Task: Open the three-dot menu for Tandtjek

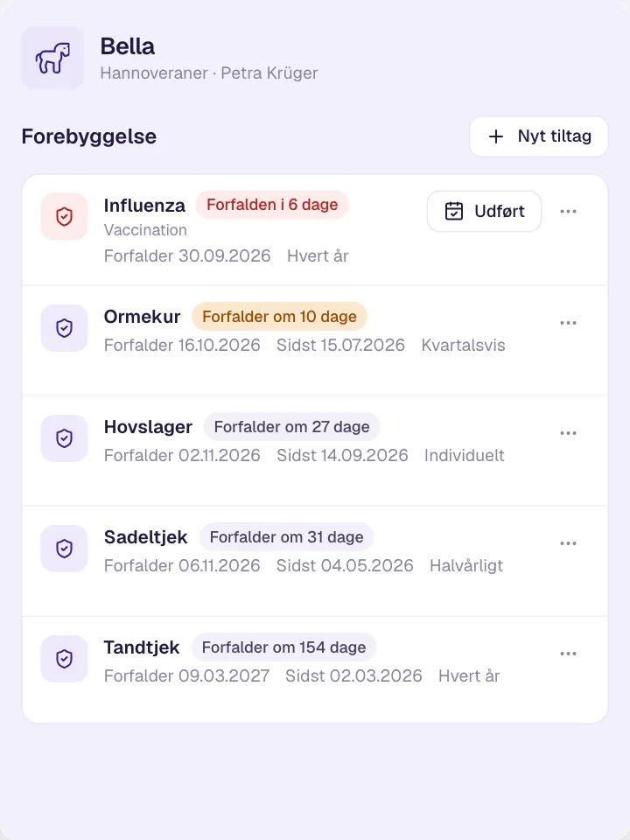Action: [569, 654]
